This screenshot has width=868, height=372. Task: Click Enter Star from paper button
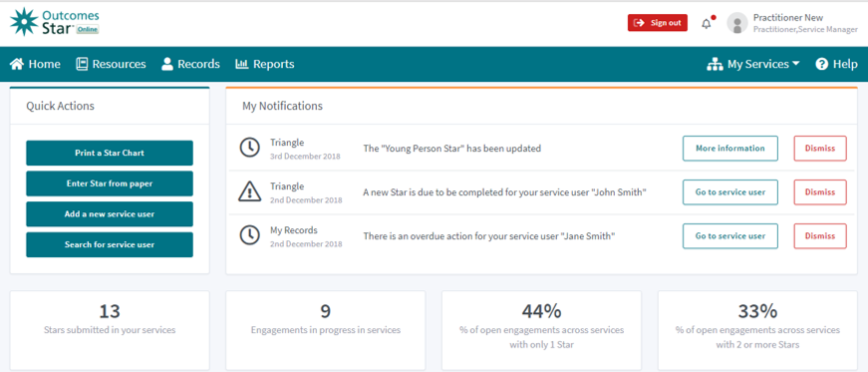[110, 184]
